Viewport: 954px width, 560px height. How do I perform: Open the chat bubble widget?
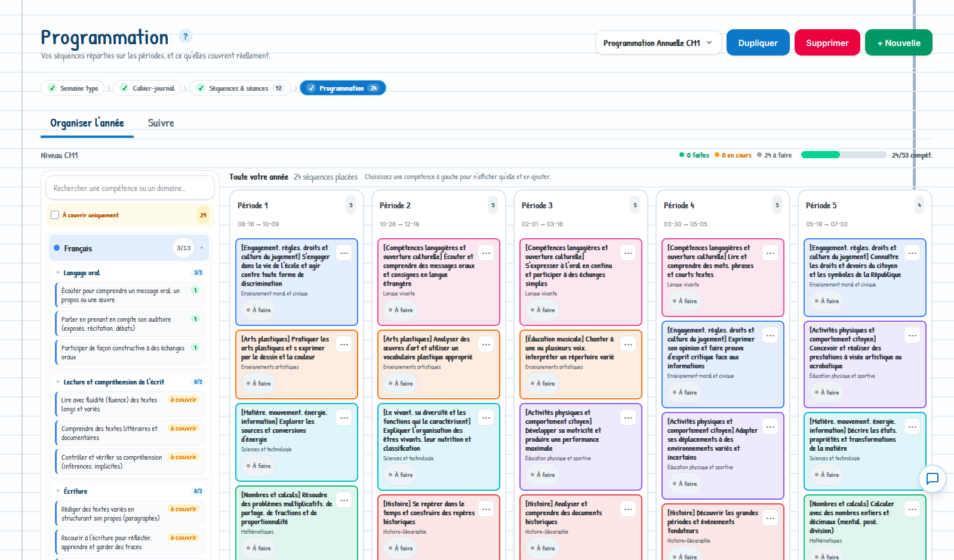tap(933, 479)
